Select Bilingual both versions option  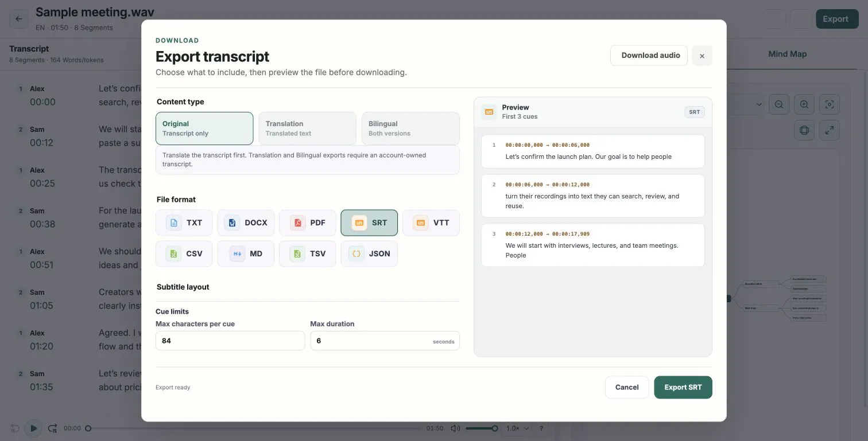coord(410,128)
